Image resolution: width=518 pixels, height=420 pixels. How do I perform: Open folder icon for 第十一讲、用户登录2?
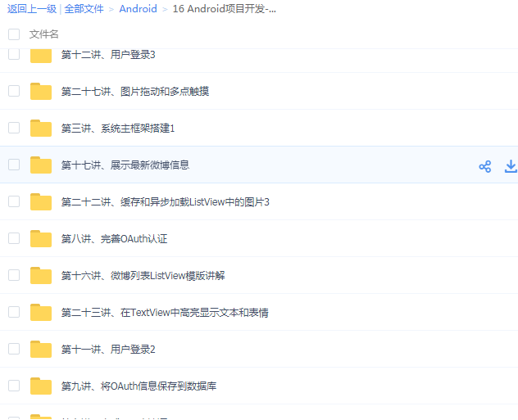41,350
